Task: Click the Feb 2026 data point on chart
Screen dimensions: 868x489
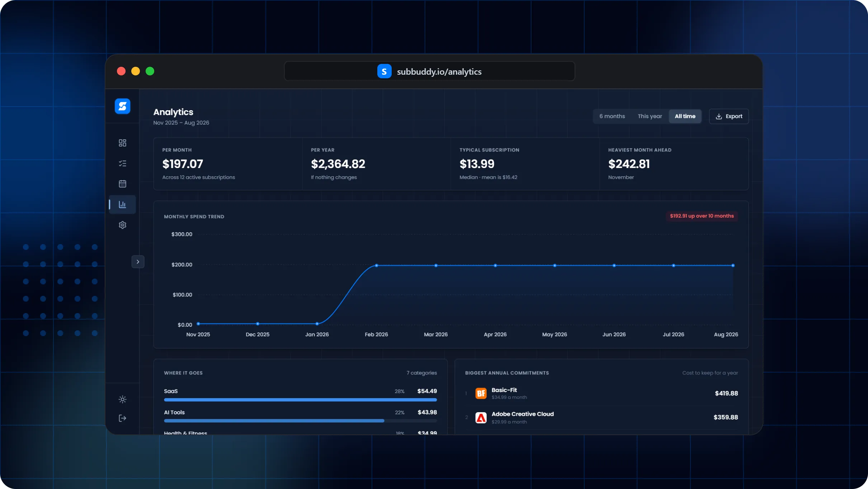Action: tap(376, 266)
